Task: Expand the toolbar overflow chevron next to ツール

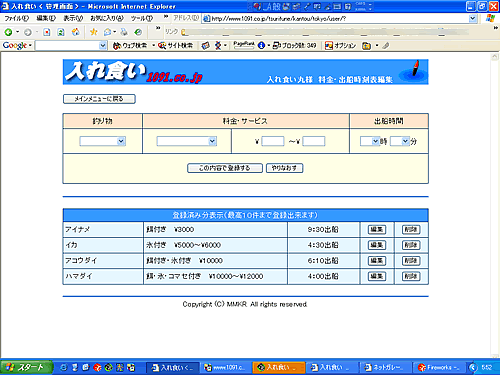Action: (166, 17)
